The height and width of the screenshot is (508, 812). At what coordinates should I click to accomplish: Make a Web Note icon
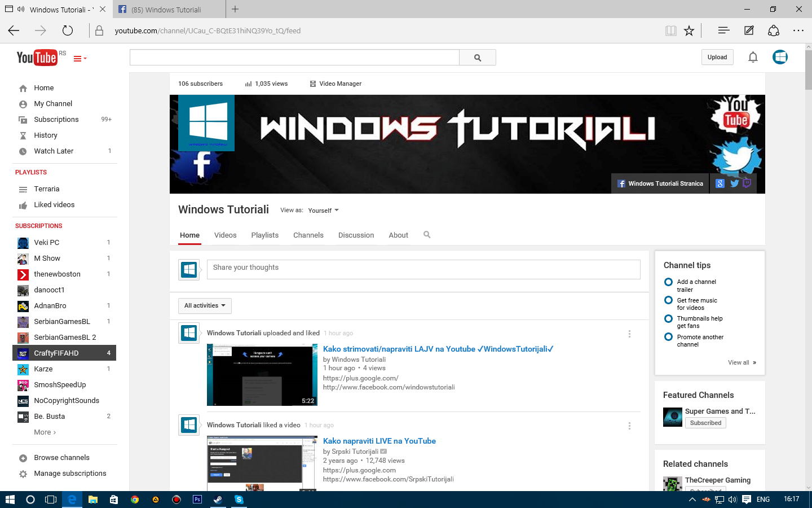pyautogui.click(x=749, y=30)
